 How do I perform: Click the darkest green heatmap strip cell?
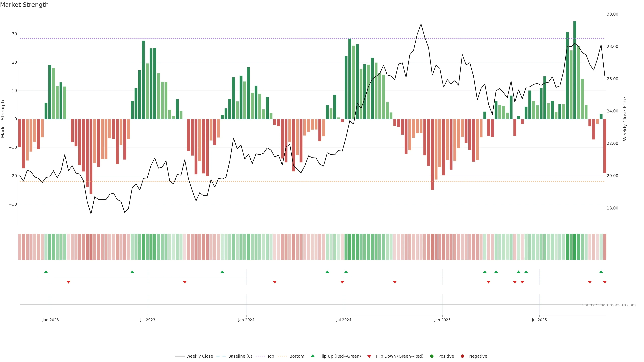pos(575,247)
